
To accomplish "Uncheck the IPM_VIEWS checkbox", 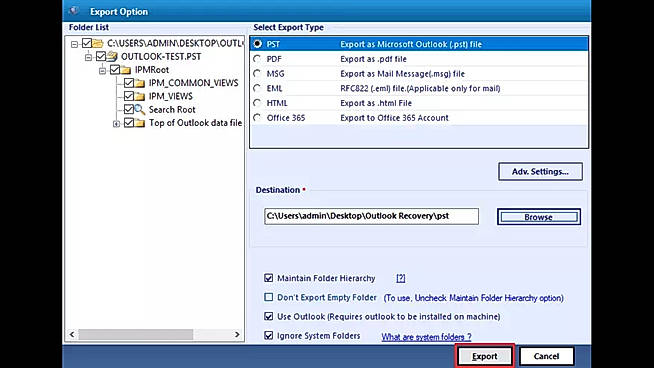I will tap(129, 96).
